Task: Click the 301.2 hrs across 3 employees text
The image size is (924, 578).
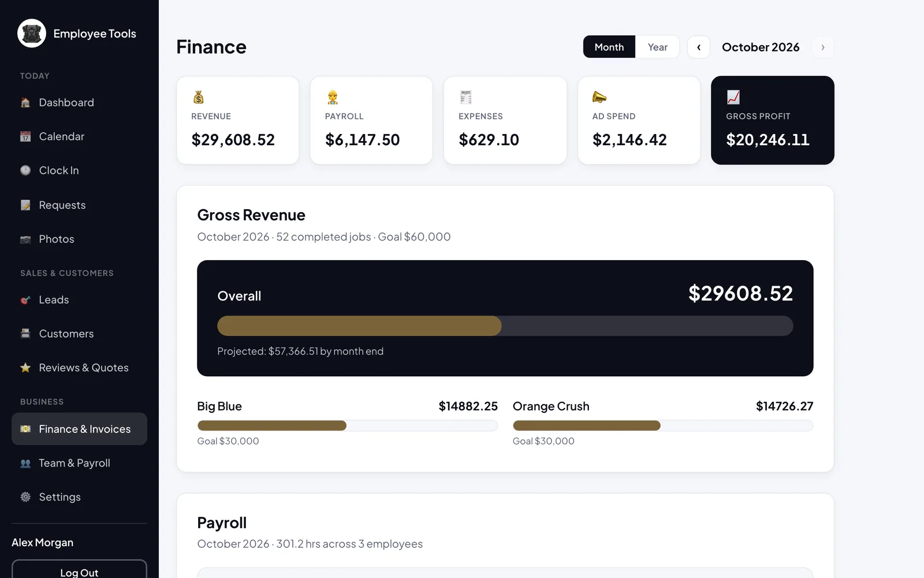Action: pyautogui.click(x=349, y=544)
